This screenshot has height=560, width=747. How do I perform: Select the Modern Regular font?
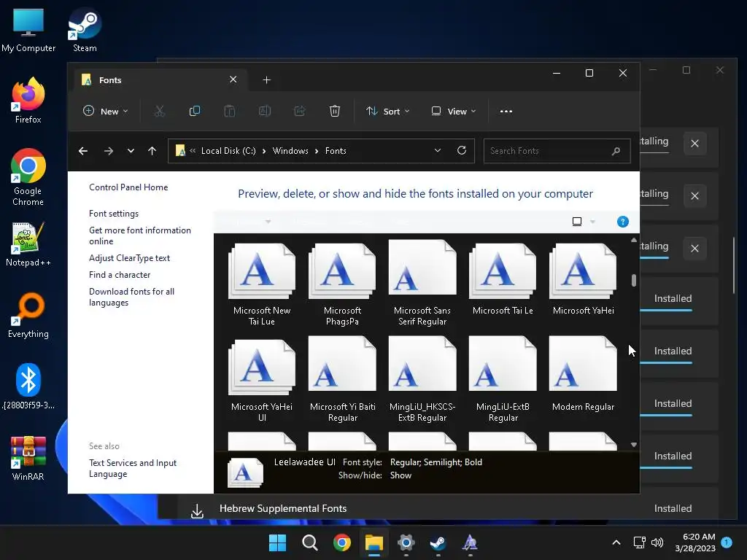pyautogui.click(x=583, y=375)
